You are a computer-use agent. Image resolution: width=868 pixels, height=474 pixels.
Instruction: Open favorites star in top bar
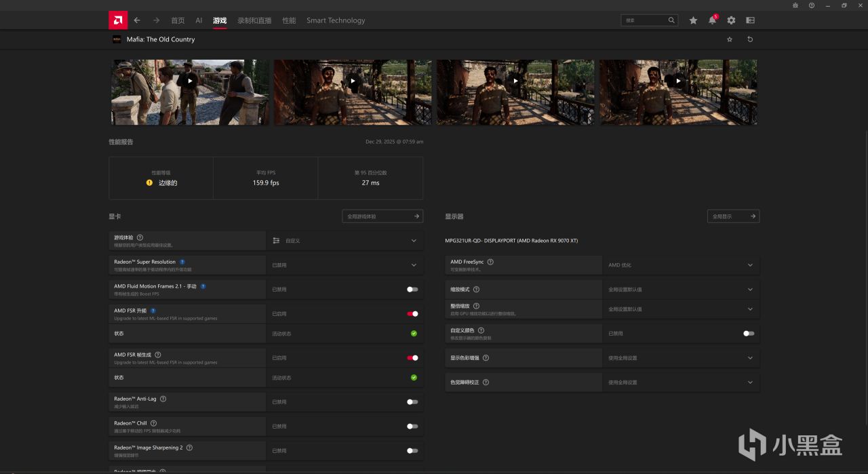coord(693,20)
